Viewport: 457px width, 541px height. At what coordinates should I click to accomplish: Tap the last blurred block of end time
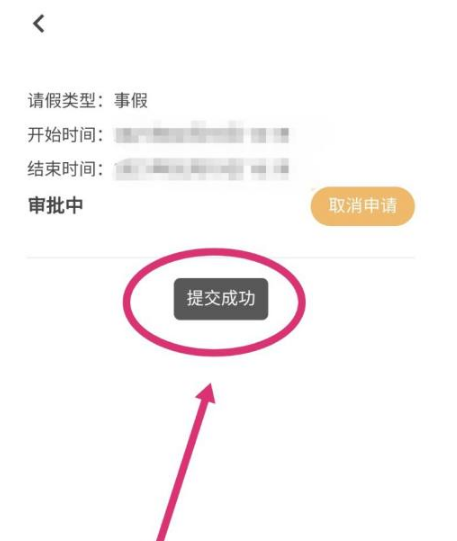coord(283,169)
